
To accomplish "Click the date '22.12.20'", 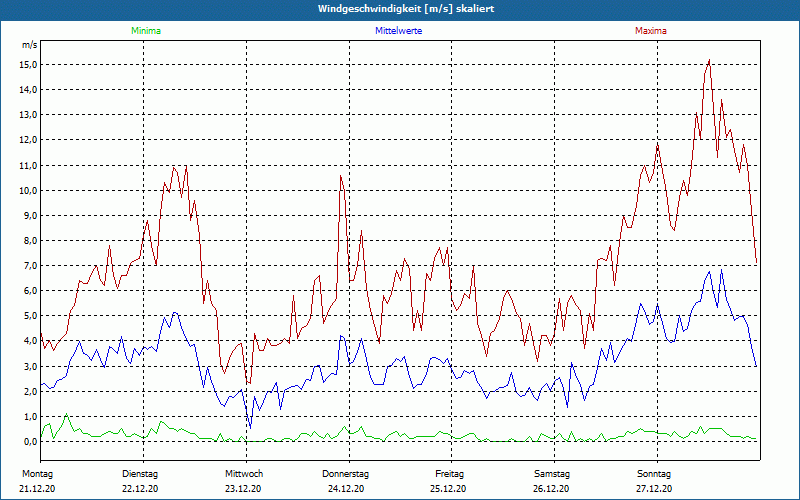I will (140, 489).
